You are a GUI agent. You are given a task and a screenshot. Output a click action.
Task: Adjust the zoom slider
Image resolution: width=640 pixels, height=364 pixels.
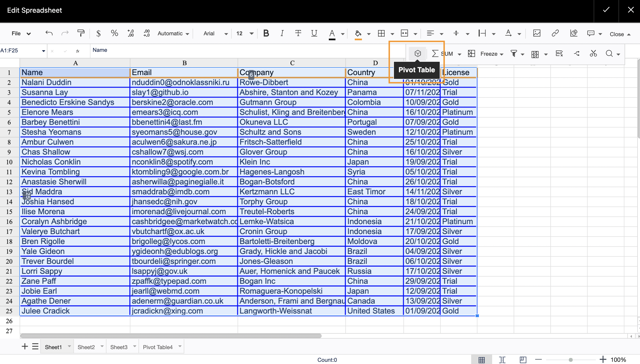[570, 360]
